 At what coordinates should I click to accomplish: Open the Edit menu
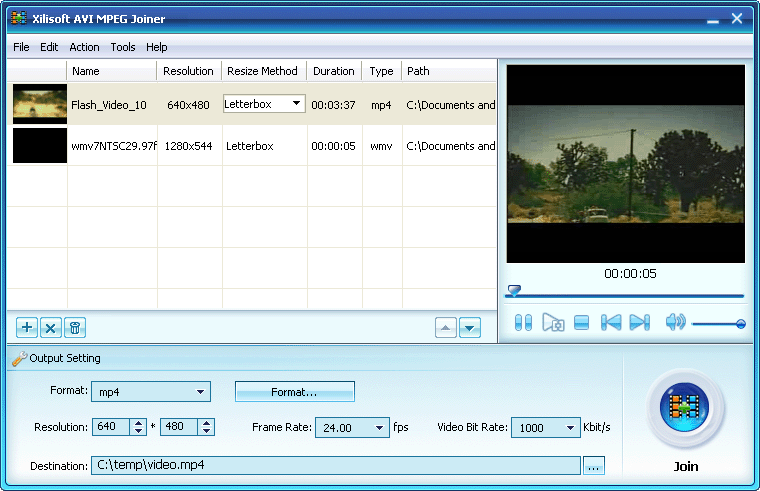pos(49,47)
